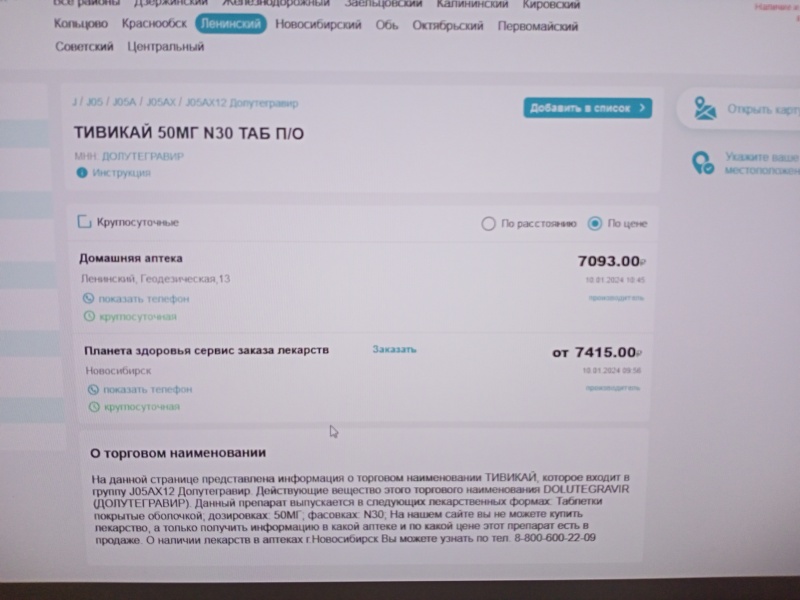The height and width of the screenshot is (600, 800).
Task: Click the clock icon for Домашняя аптека круглосуточная
Action: coord(89,316)
